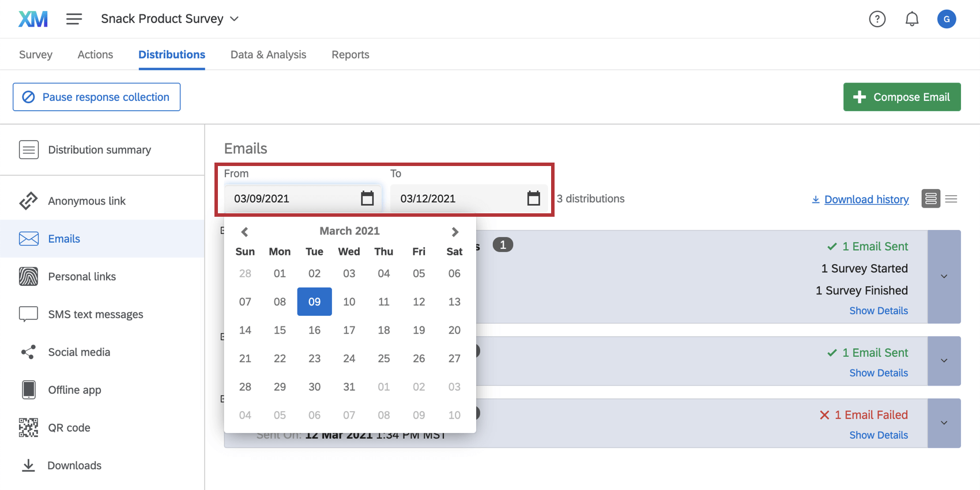Image resolution: width=980 pixels, height=490 pixels.
Task: Go to next month in calendar
Action: point(455,232)
